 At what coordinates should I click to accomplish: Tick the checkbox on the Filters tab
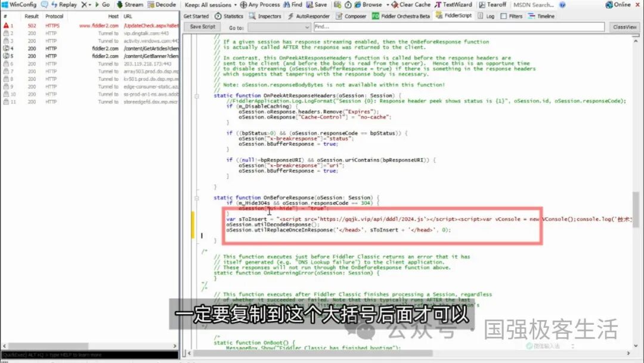click(x=503, y=17)
